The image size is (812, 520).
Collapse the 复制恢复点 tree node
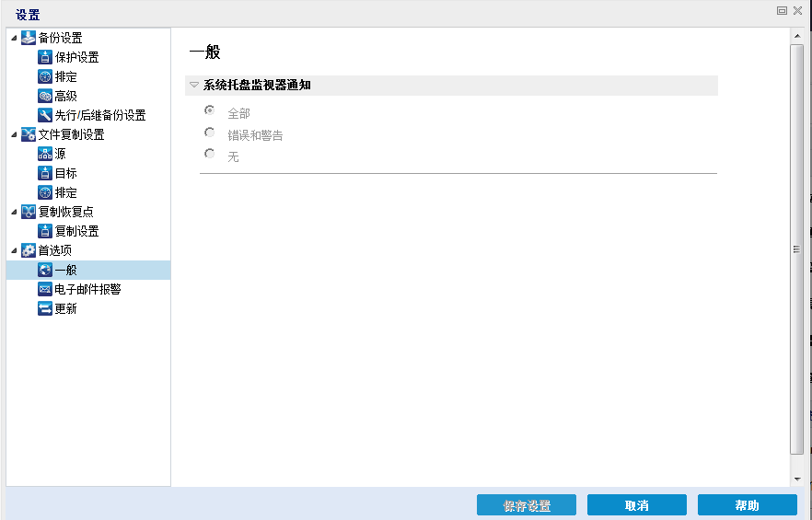14,212
